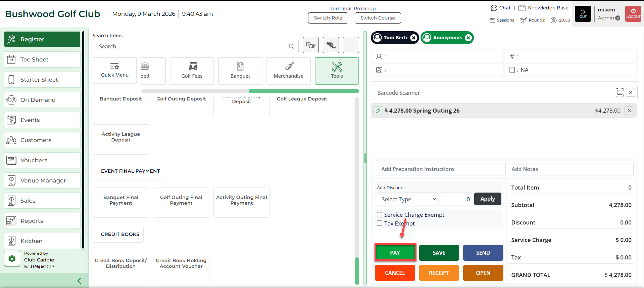Click the clock OUT icon
The image size is (644, 288).
(583, 14)
